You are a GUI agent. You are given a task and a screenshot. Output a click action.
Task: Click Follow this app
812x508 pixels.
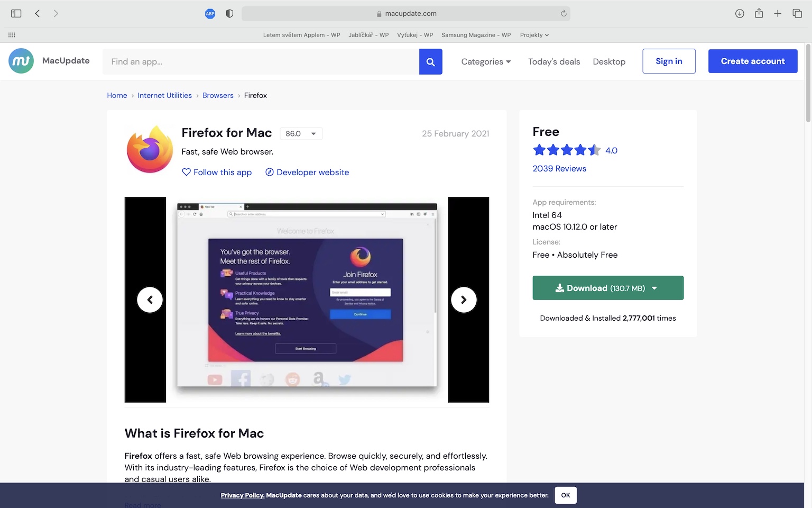pyautogui.click(x=217, y=172)
